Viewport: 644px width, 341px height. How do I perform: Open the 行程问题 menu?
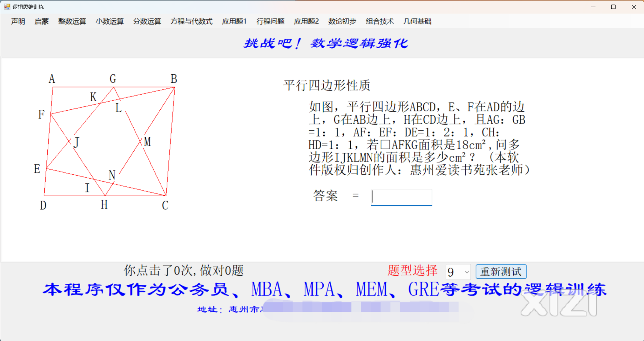[x=270, y=21]
